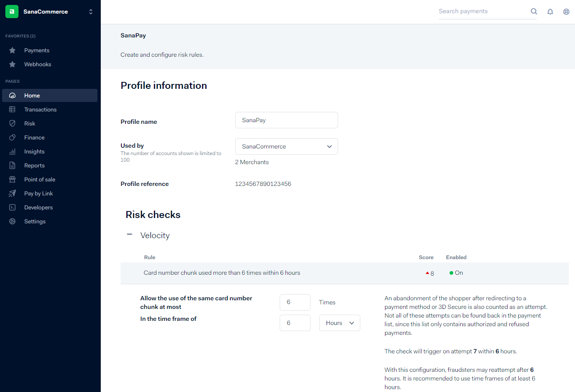Image resolution: width=575 pixels, height=392 pixels.
Task: Open the Risk page
Action: click(30, 123)
